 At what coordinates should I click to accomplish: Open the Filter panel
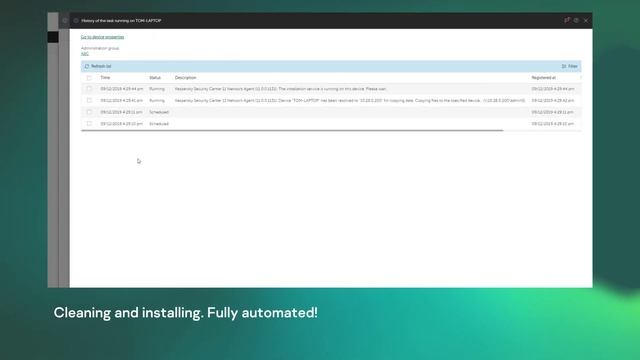569,66
